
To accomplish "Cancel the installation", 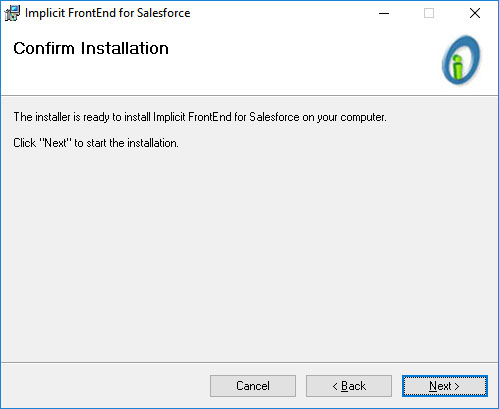I will point(253,386).
